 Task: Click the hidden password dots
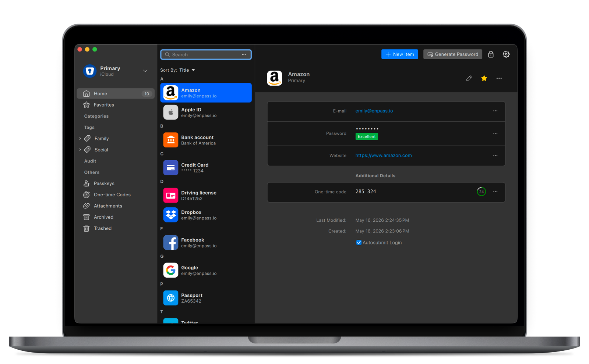pyautogui.click(x=367, y=129)
